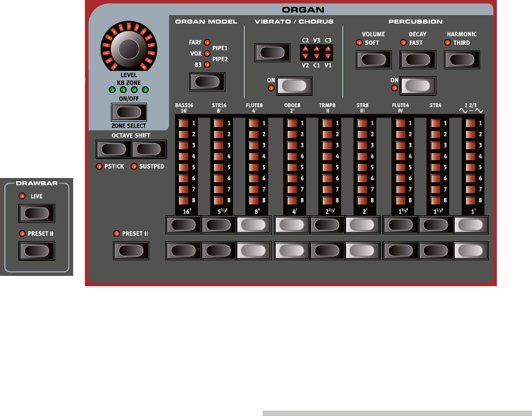Click the lower 1 1/3' drawbar button
This screenshot has height=416, width=532.
436,251
